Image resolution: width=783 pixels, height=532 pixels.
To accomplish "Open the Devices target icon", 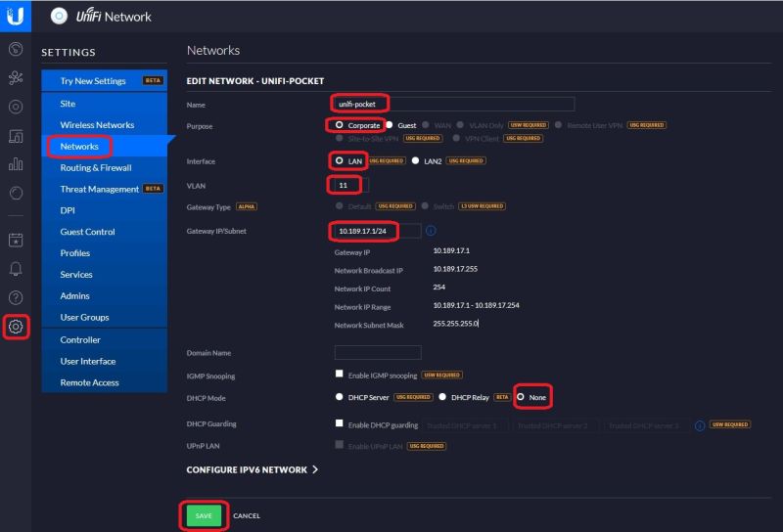I will pos(16,107).
